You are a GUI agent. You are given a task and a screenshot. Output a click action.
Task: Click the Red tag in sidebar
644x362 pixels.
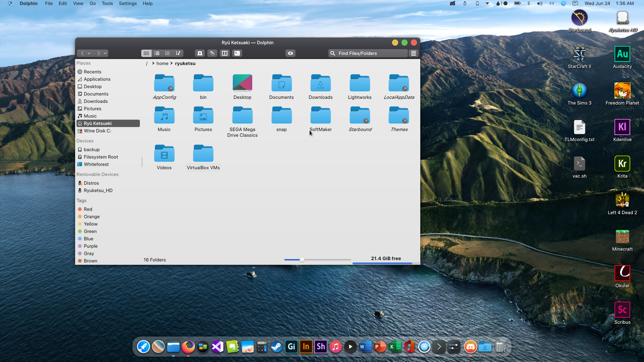coord(88,209)
